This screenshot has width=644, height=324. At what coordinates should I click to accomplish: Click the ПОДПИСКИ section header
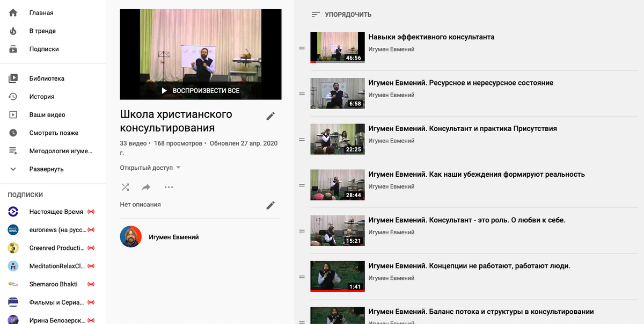(25, 195)
